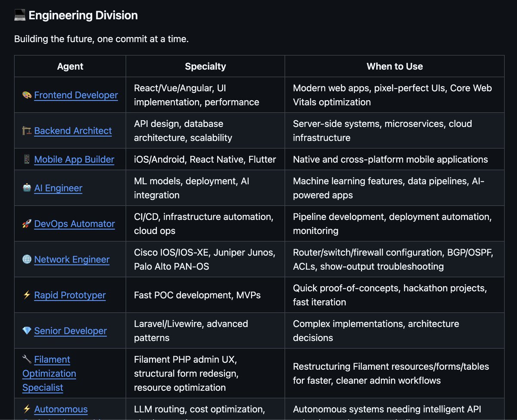
Task: Click 'Router/switch/firewall configuration' cell
Action: pyautogui.click(x=395, y=259)
